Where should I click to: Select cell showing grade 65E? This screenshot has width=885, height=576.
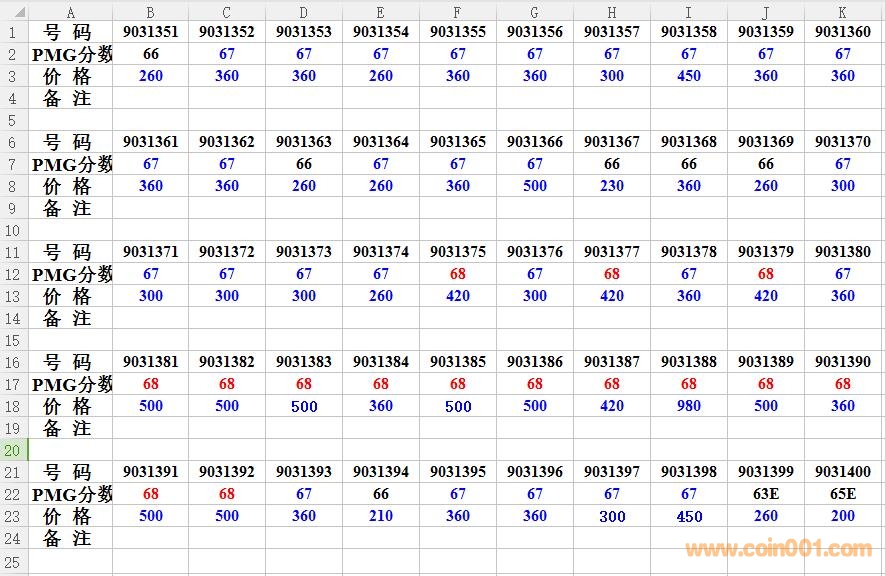[842, 494]
